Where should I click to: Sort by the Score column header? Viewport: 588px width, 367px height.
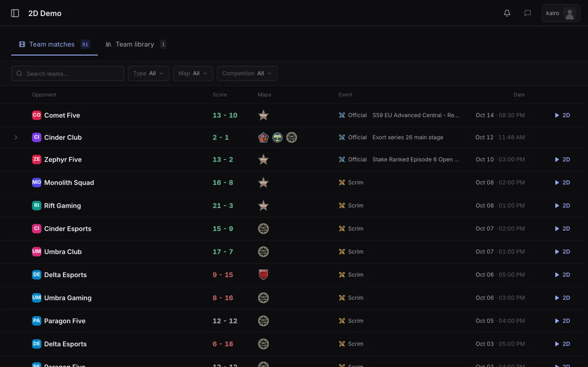tap(220, 95)
